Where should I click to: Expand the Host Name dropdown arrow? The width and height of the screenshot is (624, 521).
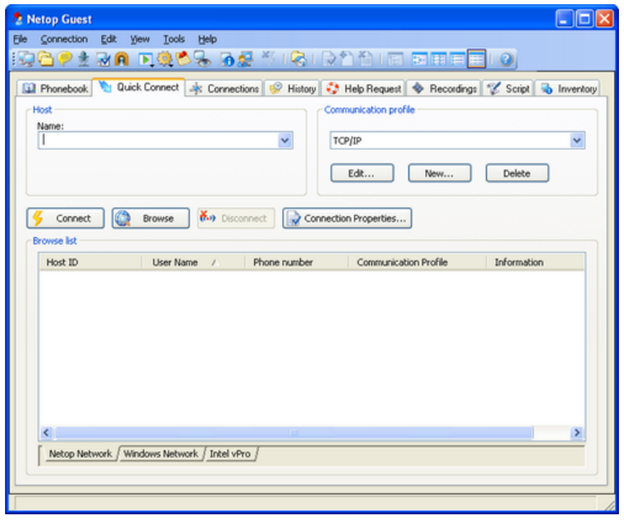click(285, 140)
